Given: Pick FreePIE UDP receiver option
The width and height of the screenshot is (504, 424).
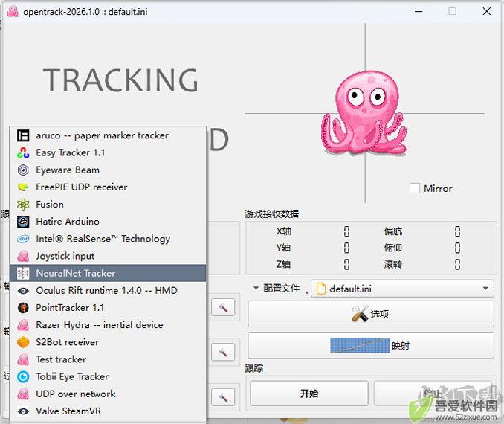Looking at the screenshot, I should tap(108, 187).
